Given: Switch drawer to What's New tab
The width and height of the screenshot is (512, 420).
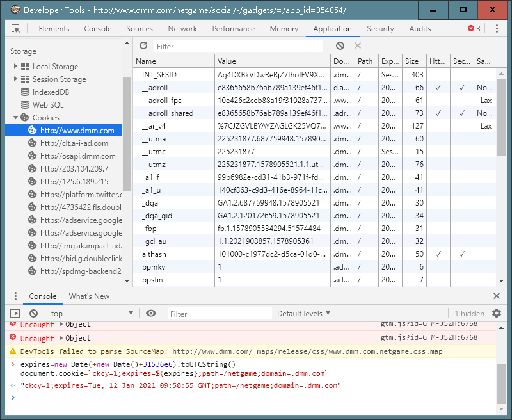Looking at the screenshot, I should (89, 296).
